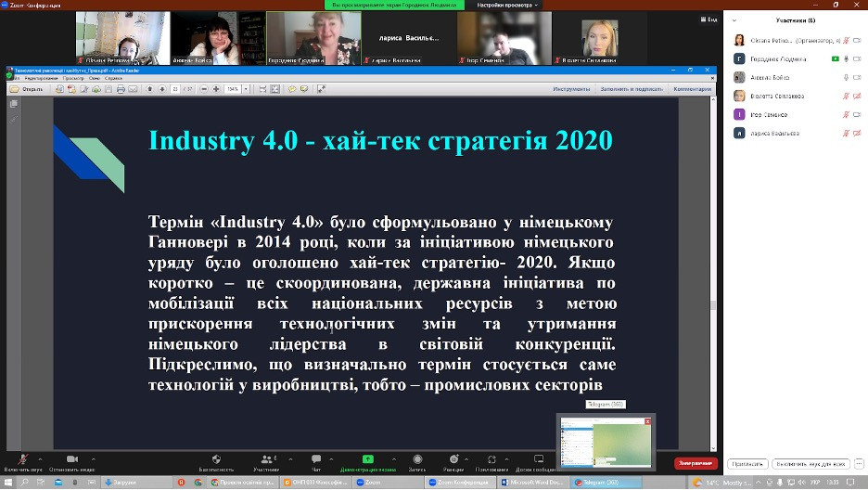The image size is (868, 490).
Task: Click the fit-width scrolling mode icon
Action: (263, 89)
